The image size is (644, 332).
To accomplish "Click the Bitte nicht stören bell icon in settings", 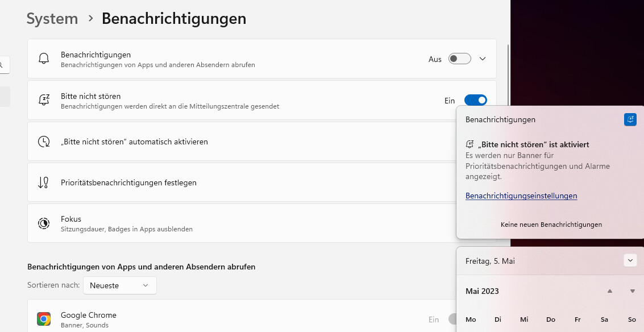I will point(44,100).
